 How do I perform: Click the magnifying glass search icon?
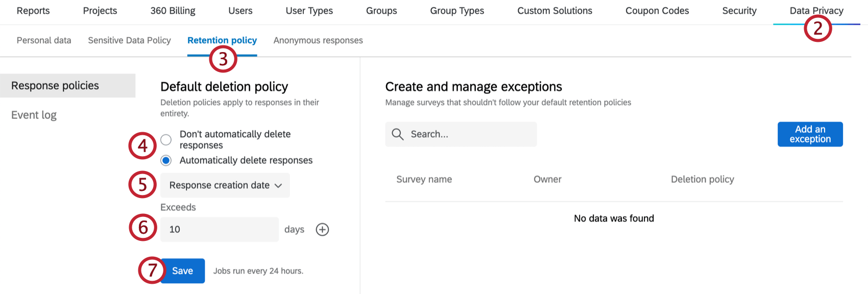point(397,134)
